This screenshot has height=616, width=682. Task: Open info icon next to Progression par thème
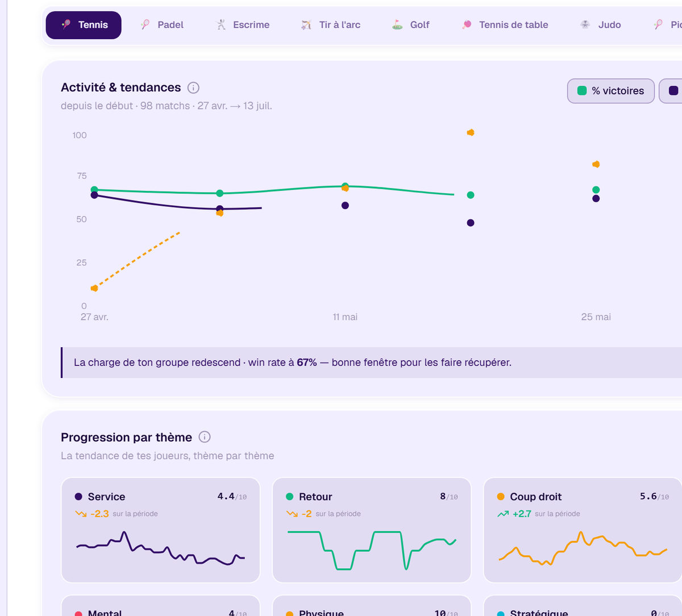coord(205,437)
